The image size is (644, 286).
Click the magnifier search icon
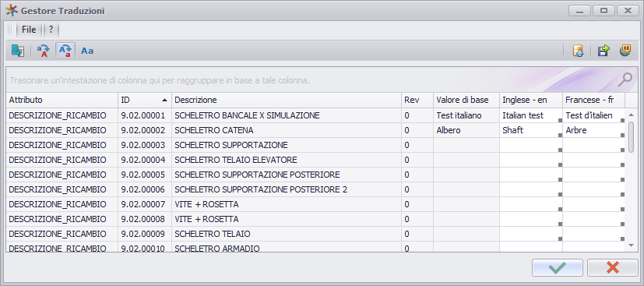pyautogui.click(x=625, y=79)
